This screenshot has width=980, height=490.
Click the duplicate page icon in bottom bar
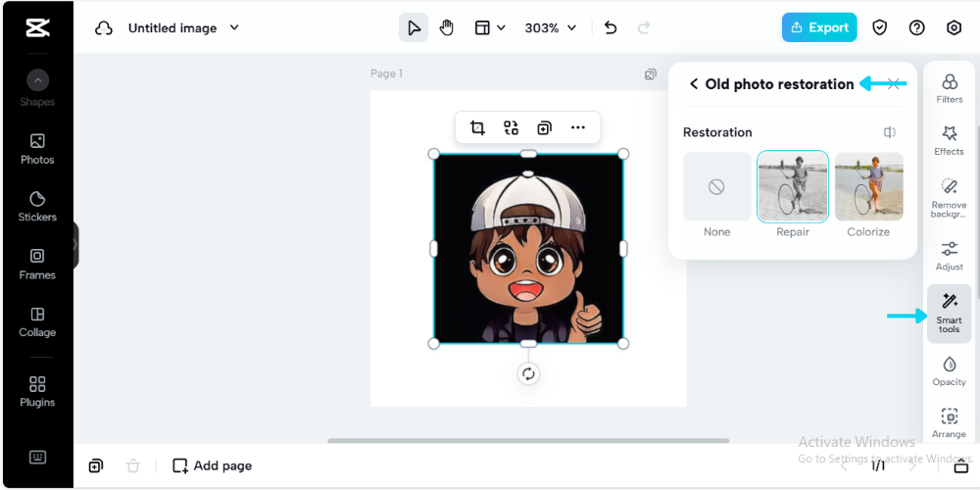[96, 465]
